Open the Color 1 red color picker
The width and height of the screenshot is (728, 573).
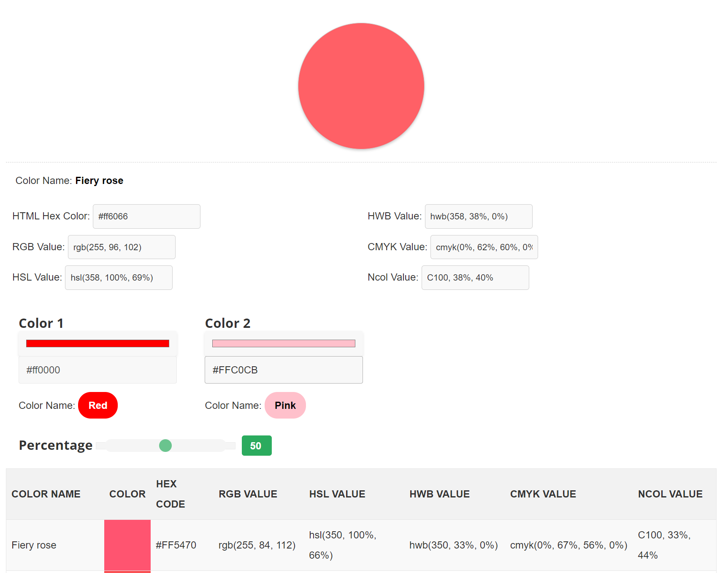97,343
